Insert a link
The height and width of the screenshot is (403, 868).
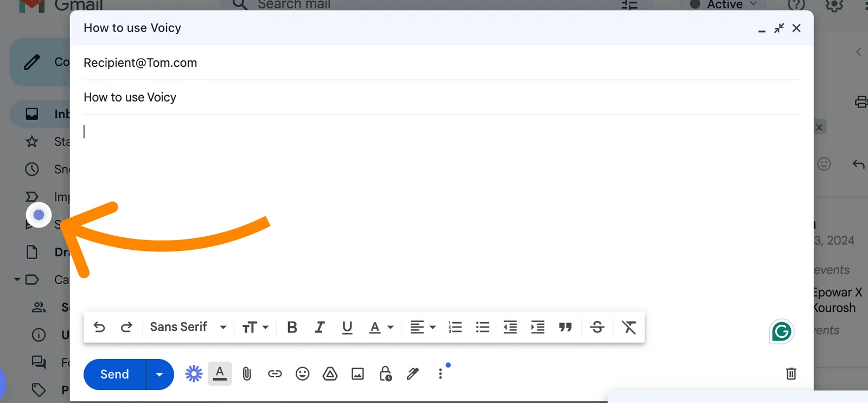point(275,374)
